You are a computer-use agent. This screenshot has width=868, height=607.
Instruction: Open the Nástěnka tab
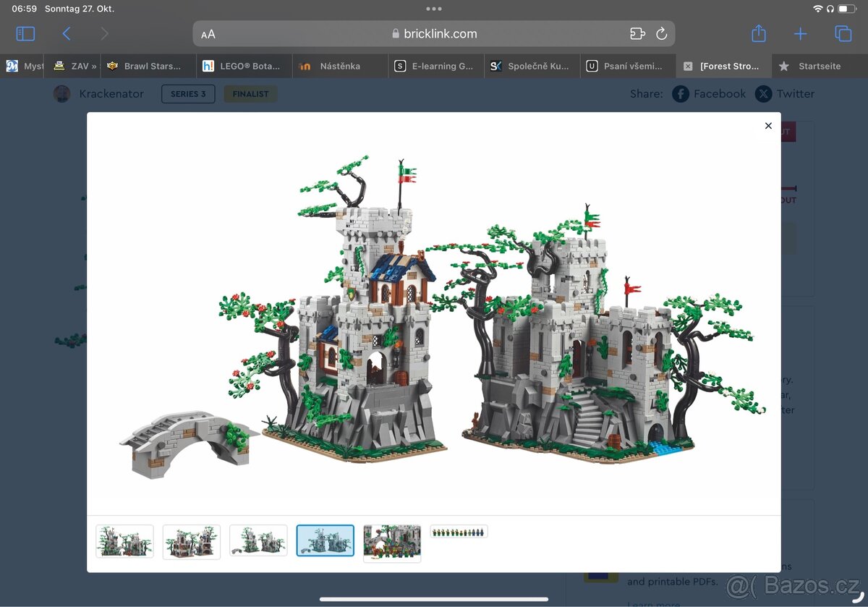point(340,65)
